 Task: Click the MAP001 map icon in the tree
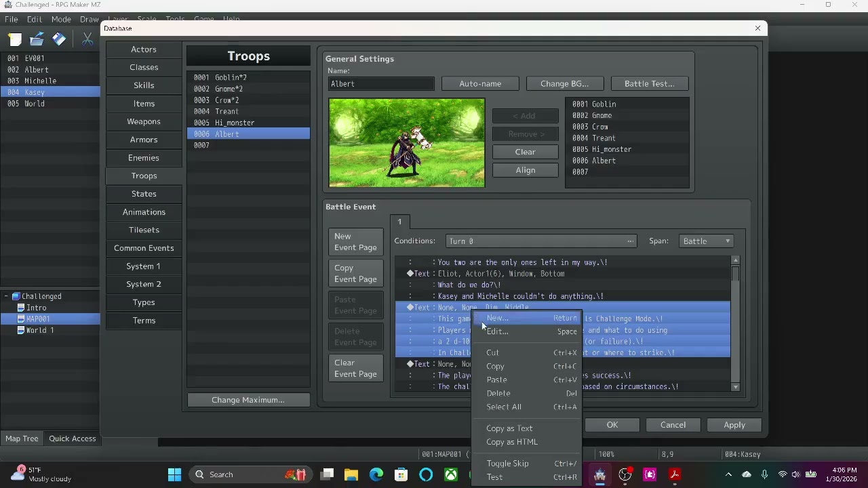(x=20, y=319)
